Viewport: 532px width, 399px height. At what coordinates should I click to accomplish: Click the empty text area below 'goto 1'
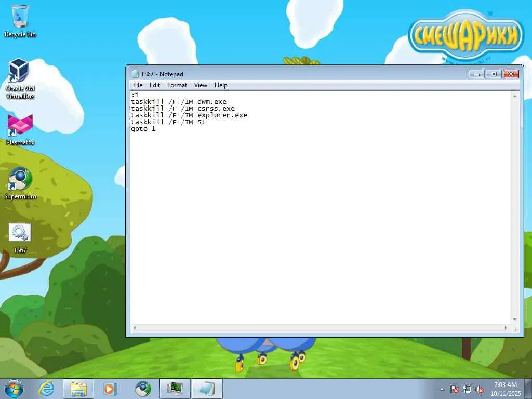(321, 228)
